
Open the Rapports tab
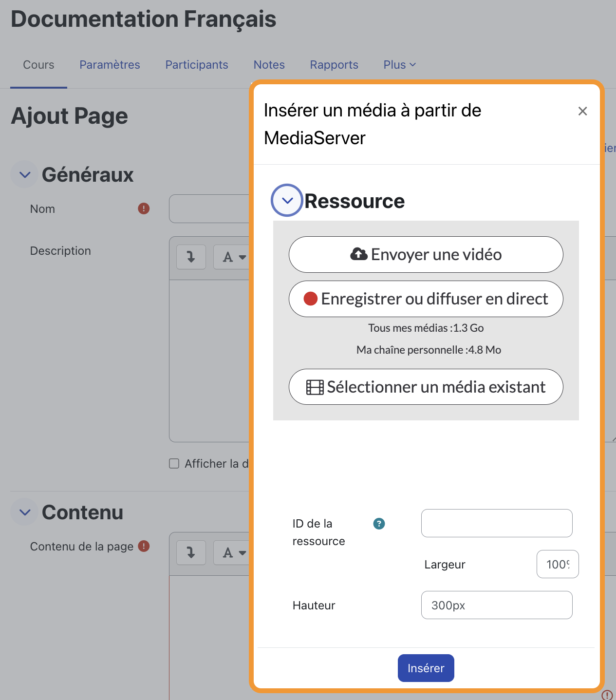tap(334, 65)
